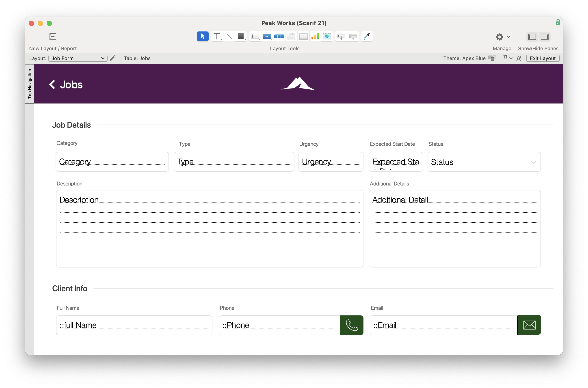Viewport: 588px width, 388px height.
Task: Toggle dynamic guides next to Theme
Action: click(504, 58)
